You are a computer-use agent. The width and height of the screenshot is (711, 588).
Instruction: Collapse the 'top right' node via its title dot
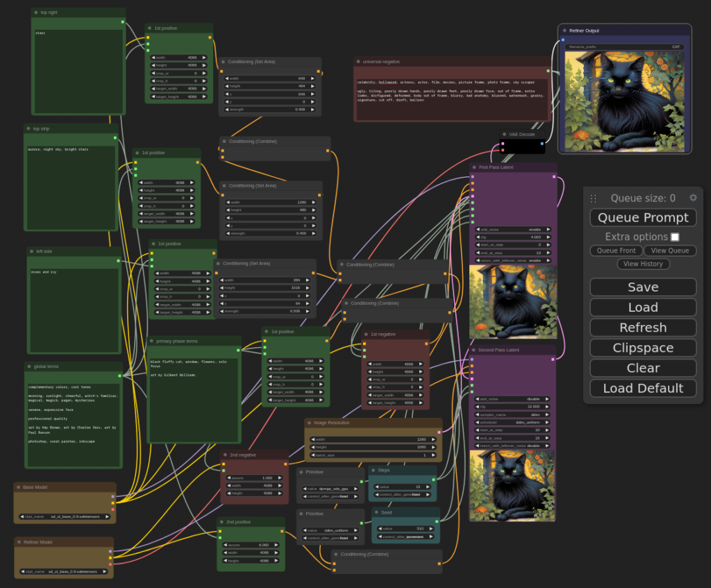[36, 12]
